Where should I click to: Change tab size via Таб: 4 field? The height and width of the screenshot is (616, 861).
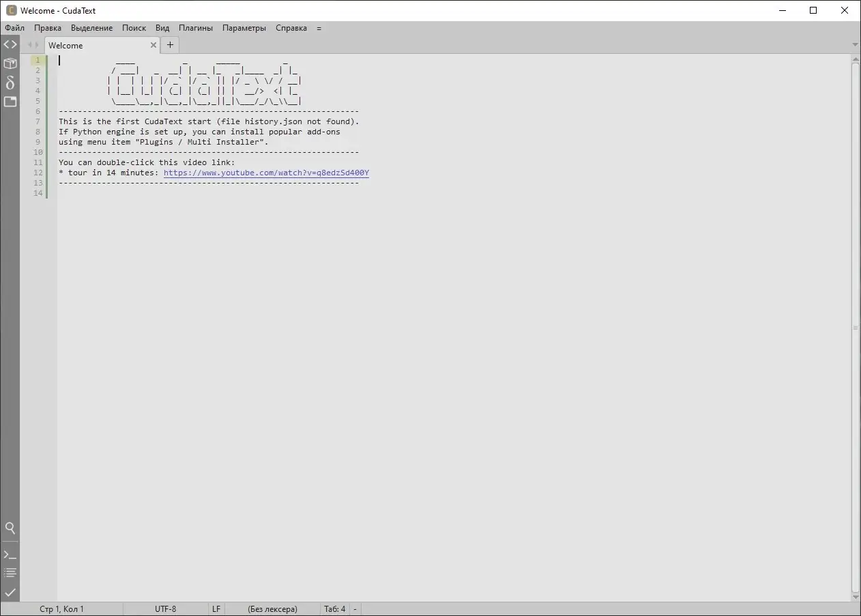coord(335,609)
